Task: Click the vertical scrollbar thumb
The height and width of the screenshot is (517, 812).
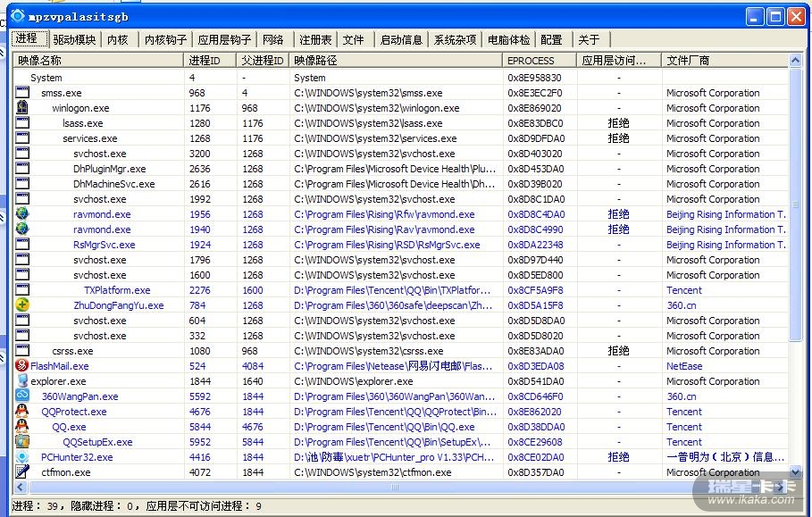Action: [795, 204]
